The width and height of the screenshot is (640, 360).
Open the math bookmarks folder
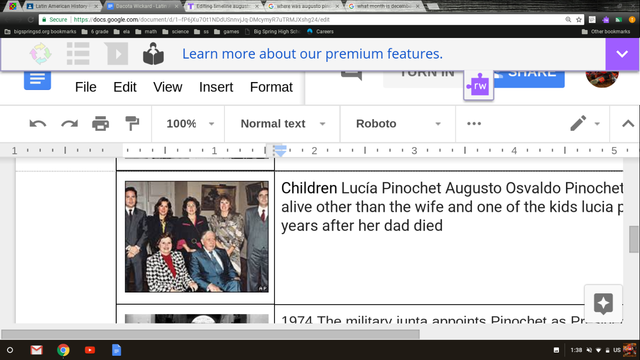click(146, 31)
